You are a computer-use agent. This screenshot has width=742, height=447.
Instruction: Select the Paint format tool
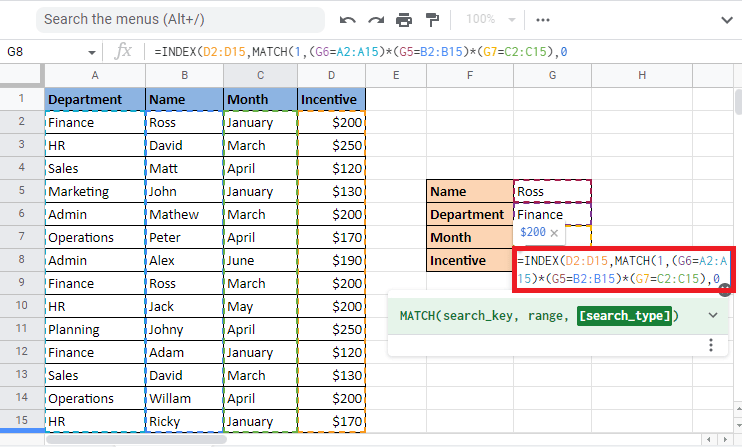pos(432,19)
